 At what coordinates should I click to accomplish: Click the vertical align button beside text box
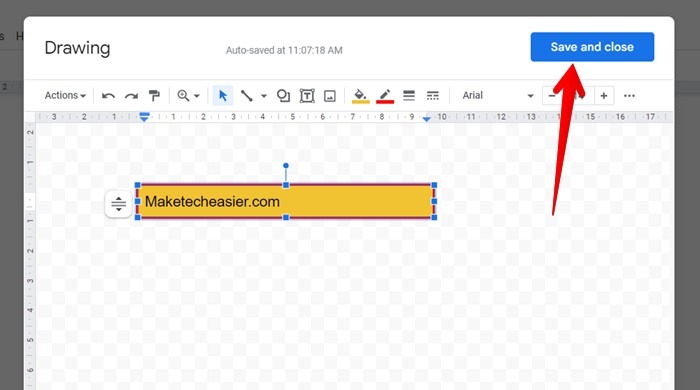[118, 204]
